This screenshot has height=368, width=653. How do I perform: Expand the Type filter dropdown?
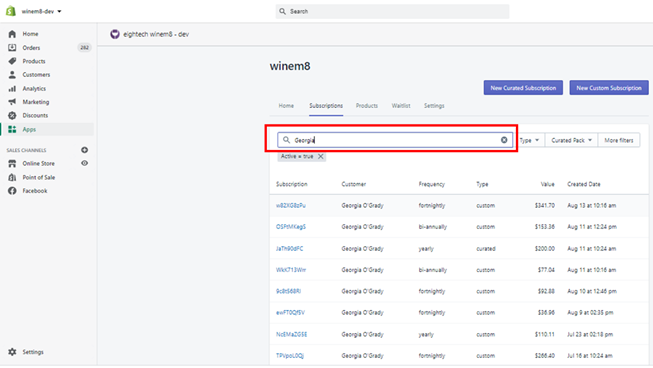pos(529,140)
